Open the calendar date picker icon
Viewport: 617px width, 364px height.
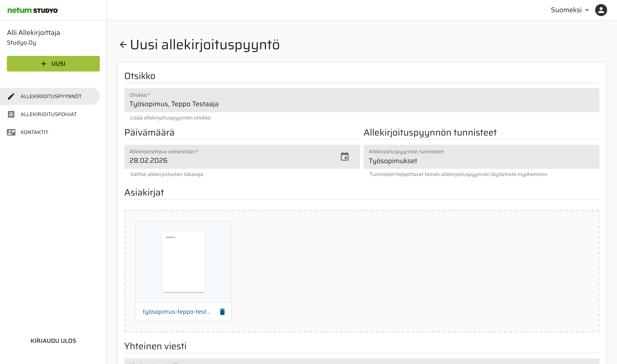[x=344, y=157]
